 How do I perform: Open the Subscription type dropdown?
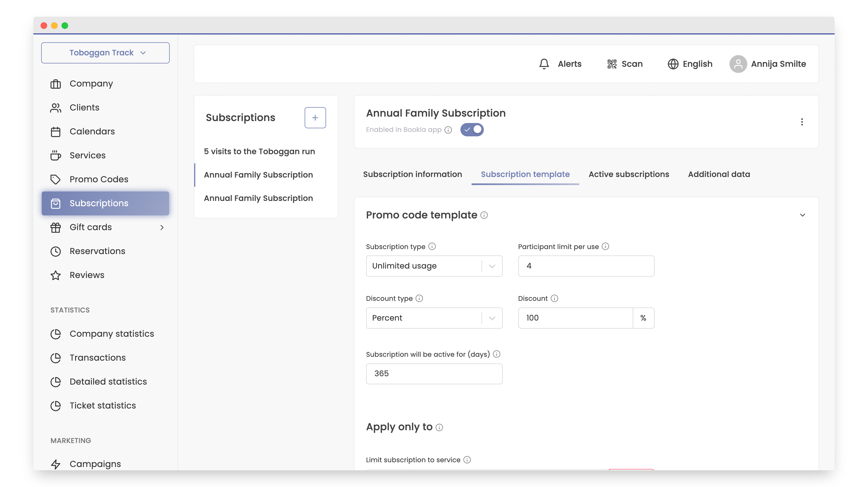434,266
